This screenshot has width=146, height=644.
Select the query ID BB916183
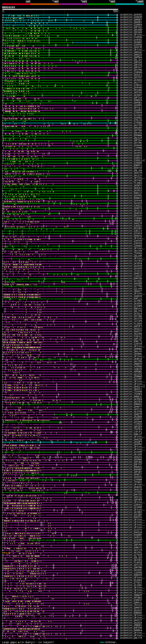(8, 8)
